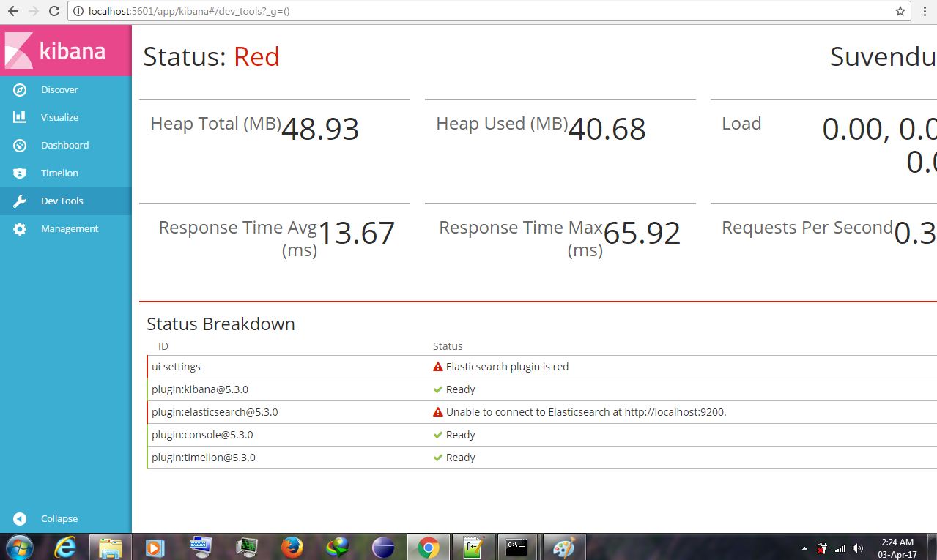The height and width of the screenshot is (560, 937).
Task: Click the 'Status Breakdown' heading
Action: point(221,324)
